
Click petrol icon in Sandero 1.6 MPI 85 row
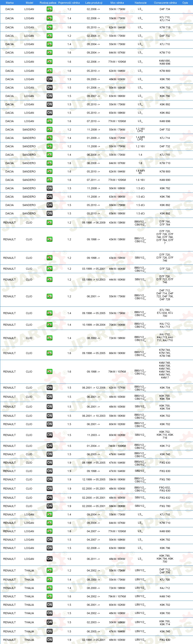[50, 171]
